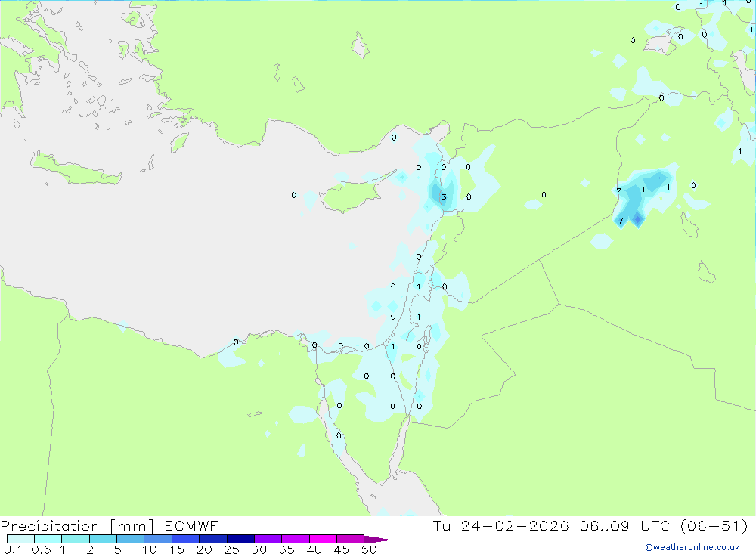Click the legend label '50'
Viewport: 756px width, 554px height.
(369, 549)
